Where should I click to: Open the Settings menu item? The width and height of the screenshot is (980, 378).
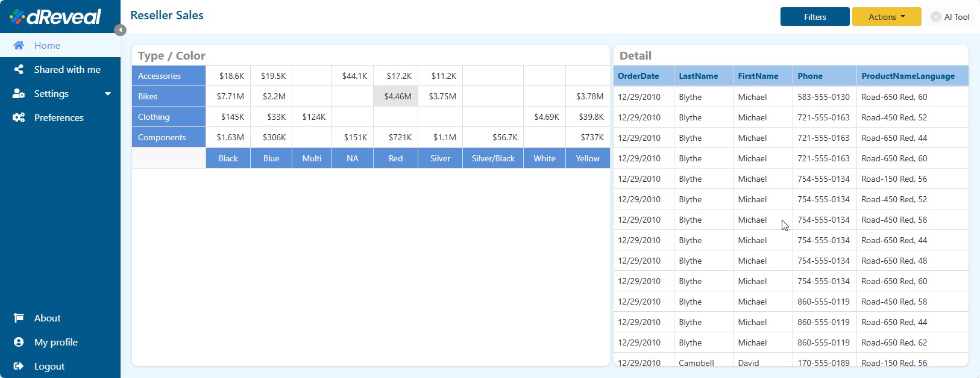tap(60, 93)
